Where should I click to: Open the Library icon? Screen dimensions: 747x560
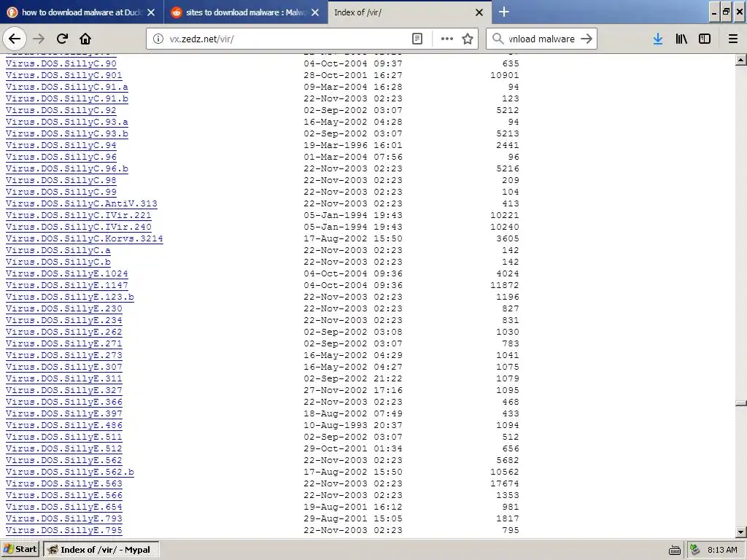click(x=681, y=39)
